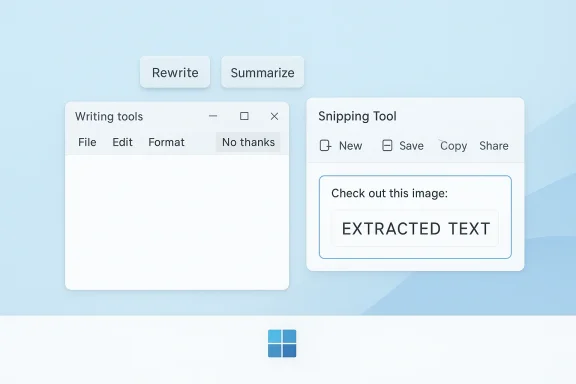Open the File menu in Writing tools
The image size is (576, 384).
pos(87,142)
